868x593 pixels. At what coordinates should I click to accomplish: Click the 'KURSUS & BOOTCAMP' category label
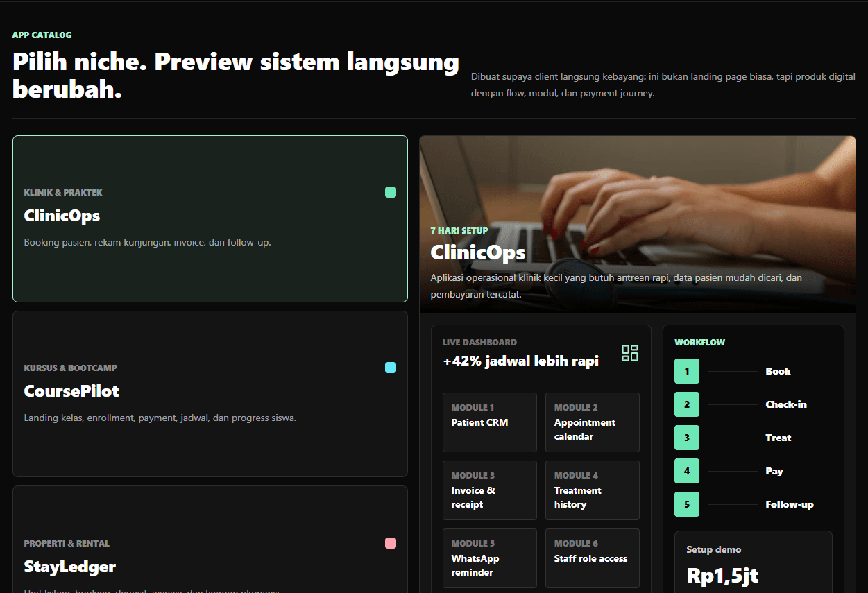pyautogui.click(x=71, y=368)
